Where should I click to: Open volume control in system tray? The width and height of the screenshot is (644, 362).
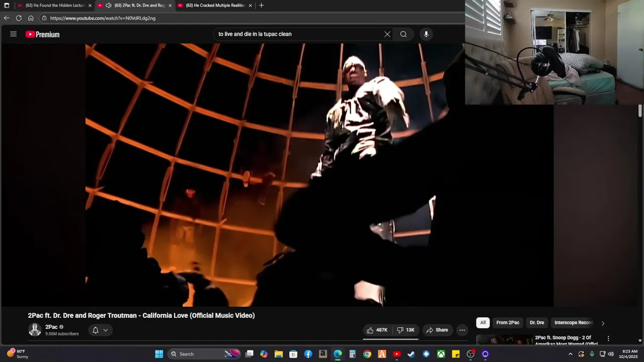tap(611, 354)
